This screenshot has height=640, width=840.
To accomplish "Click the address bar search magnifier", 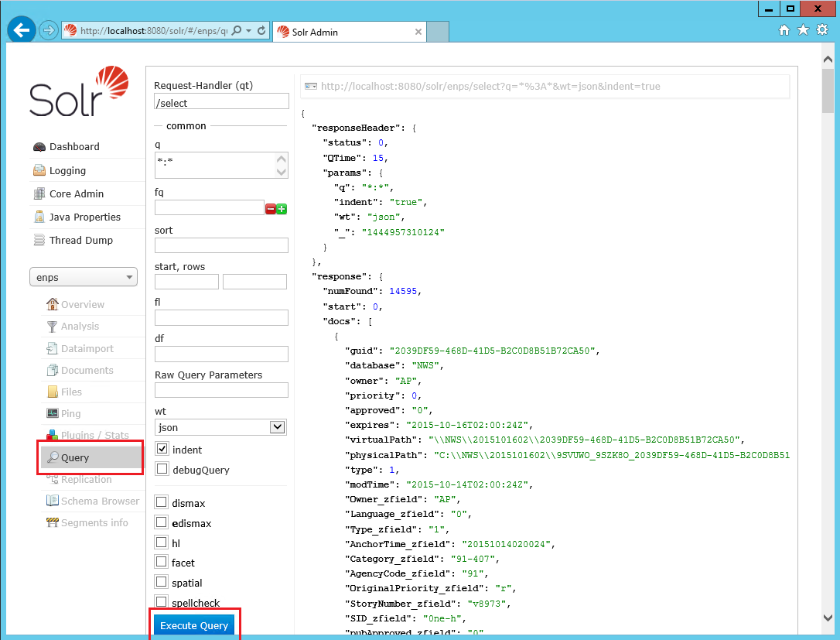I will pos(237,31).
